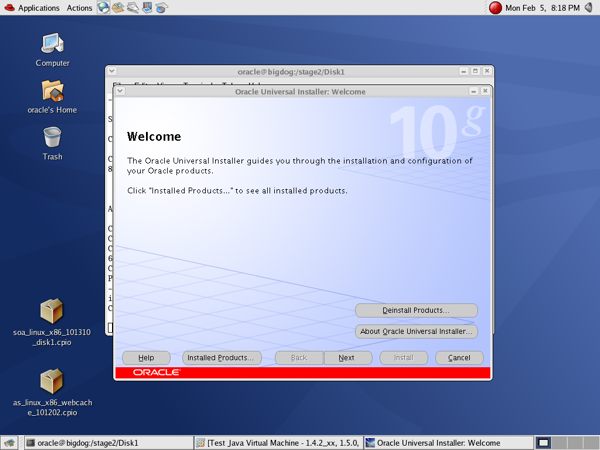Select soa_linux_x86_101310_disk1.cpio archive icon
The image size is (600, 450).
click(x=52, y=322)
